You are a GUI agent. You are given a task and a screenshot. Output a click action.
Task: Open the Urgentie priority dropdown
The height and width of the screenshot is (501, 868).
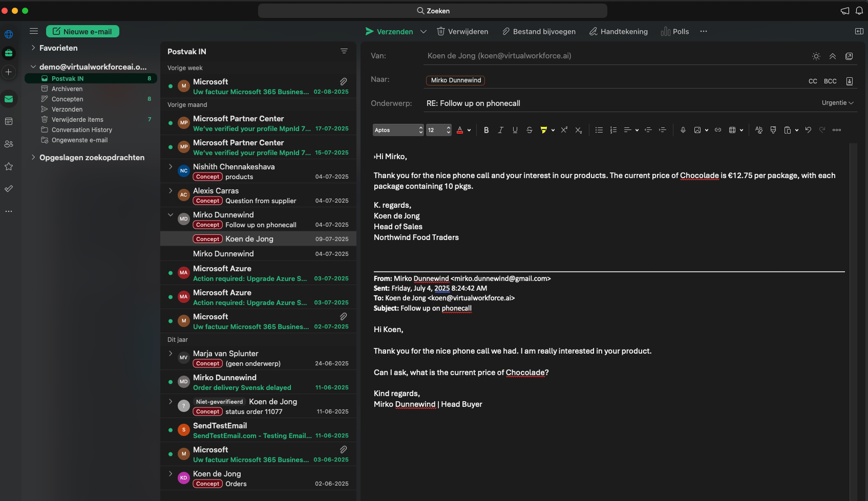(838, 103)
